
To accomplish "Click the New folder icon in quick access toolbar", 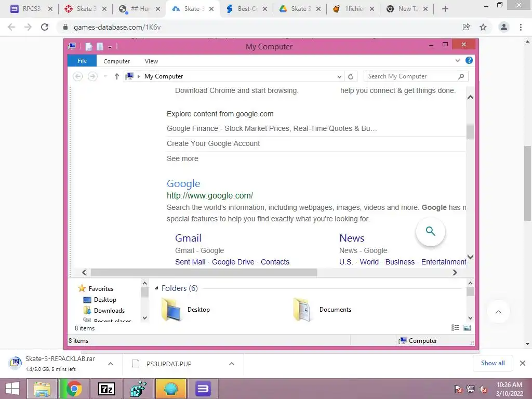I will 100,46.
